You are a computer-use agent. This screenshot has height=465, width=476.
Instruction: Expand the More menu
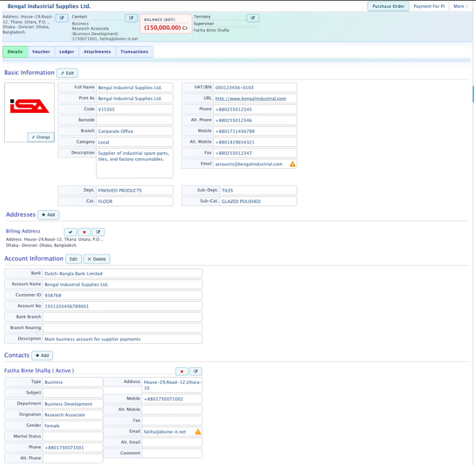pos(461,6)
